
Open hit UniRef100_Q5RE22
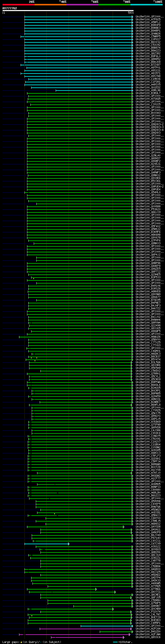point(148,229)
